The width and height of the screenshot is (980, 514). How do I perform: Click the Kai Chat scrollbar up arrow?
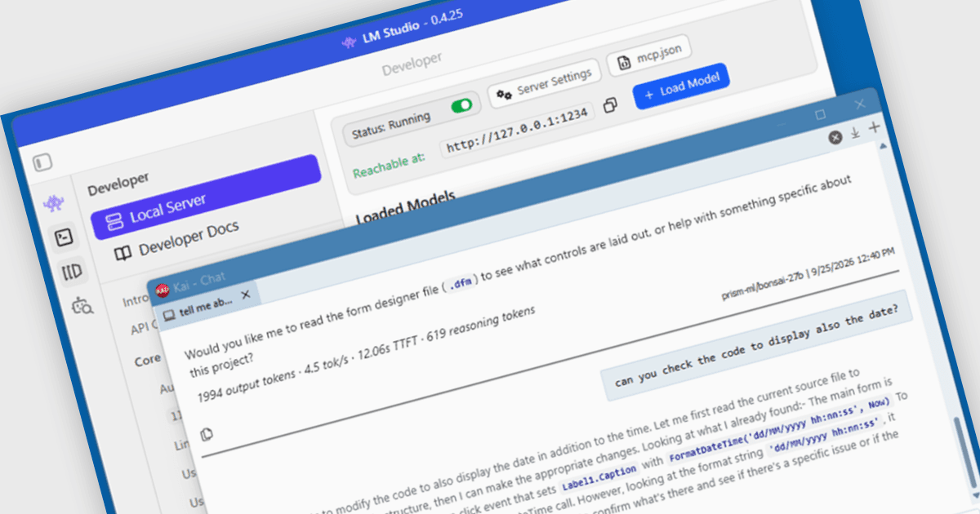pyautogui.click(x=883, y=148)
